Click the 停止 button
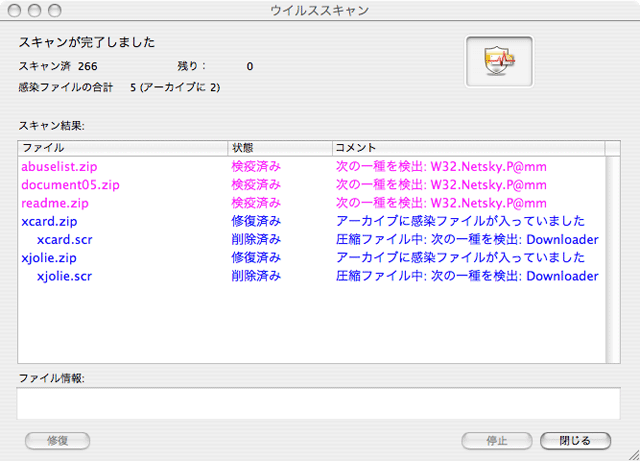This screenshot has width=640, height=461. click(x=497, y=441)
